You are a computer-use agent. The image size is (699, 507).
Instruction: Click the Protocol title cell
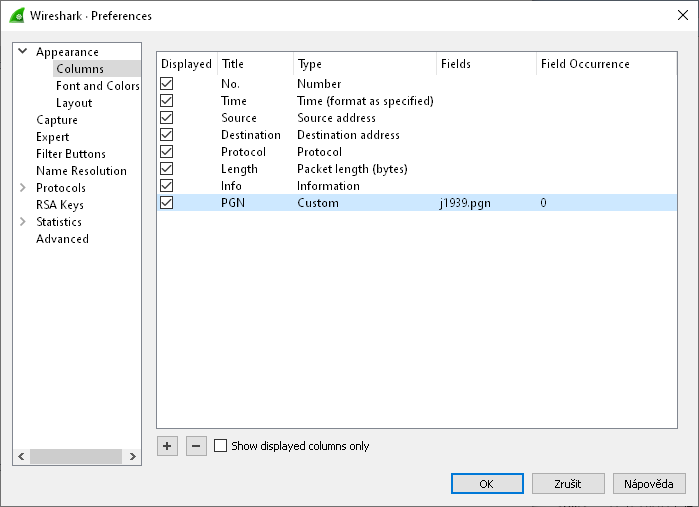pos(243,152)
